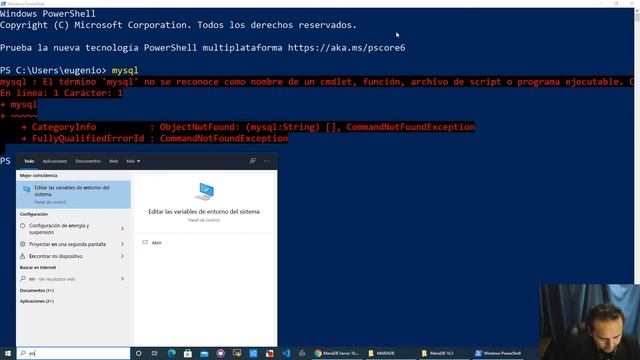Click the https://aka.ms/pscore6 text in PowerShell

click(x=347, y=48)
